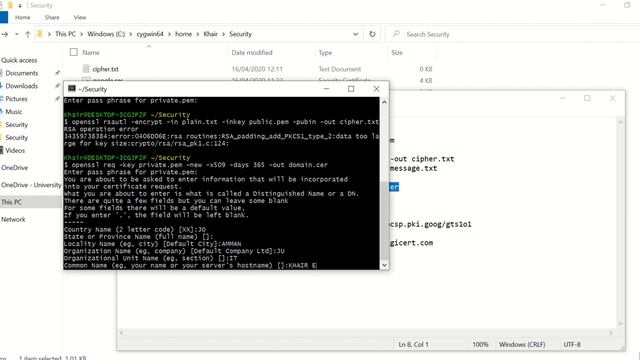Click the terminal vertical scrollbar thumb
The height and width of the screenshot is (360, 640).
coord(384,220)
